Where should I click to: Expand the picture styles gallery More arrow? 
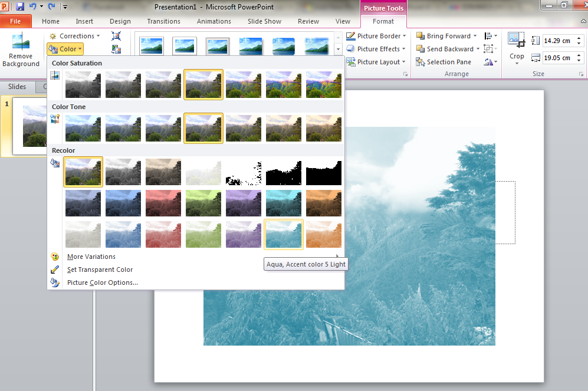tap(338, 49)
